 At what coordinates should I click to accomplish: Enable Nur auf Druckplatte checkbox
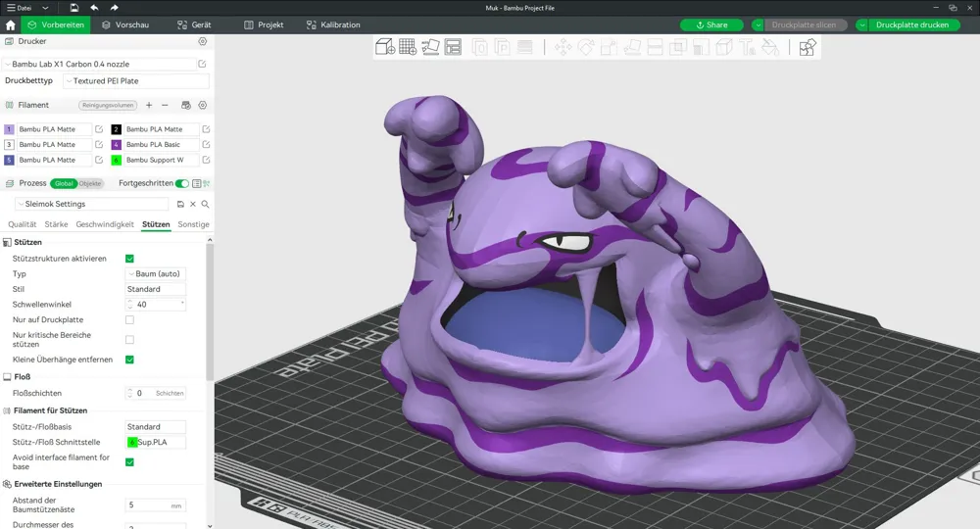(130, 319)
